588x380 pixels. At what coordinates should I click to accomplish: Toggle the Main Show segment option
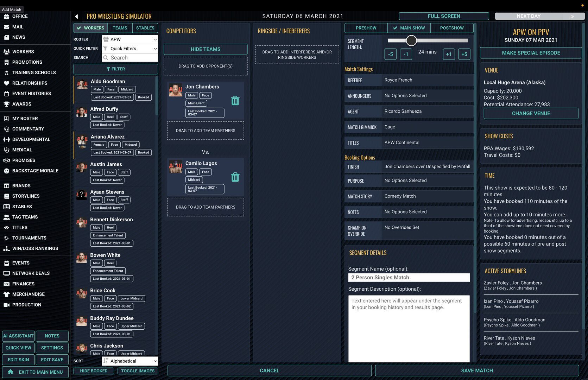(409, 28)
